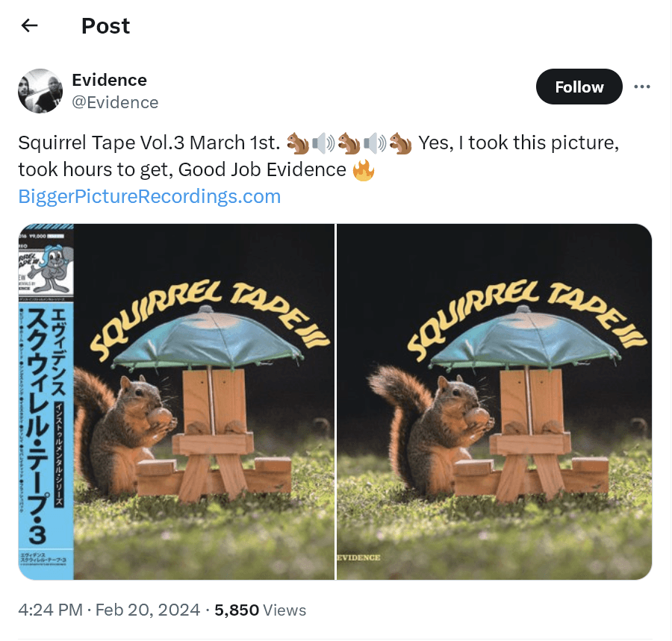Click the fire emoji in the post
The height and width of the screenshot is (641, 672).
363,170
